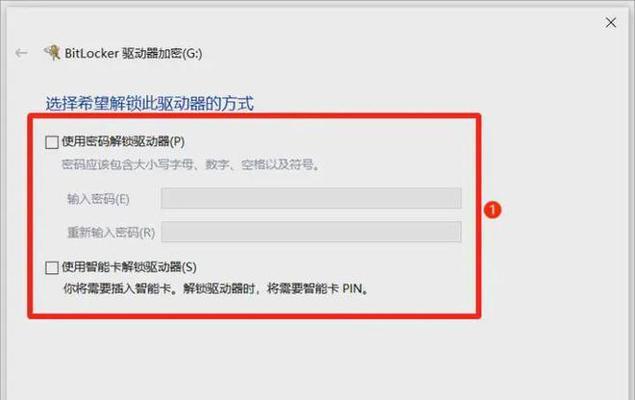The image size is (635, 400).
Task: Focus the 输入密码 input field
Action: coord(311,198)
